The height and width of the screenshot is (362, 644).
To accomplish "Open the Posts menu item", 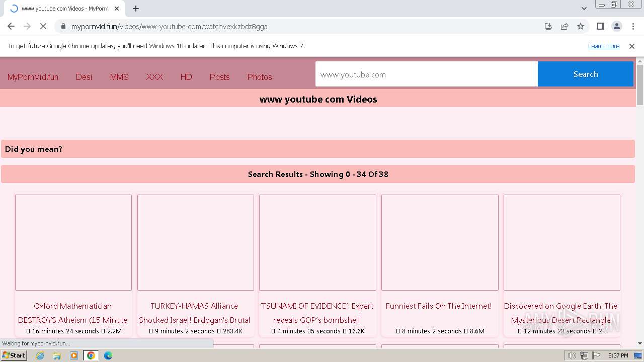I will click(219, 77).
